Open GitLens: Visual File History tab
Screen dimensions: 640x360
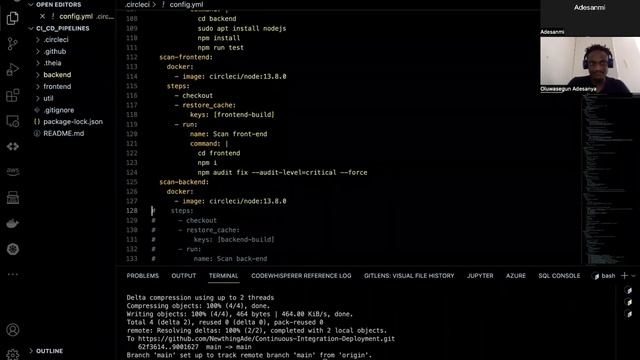click(409, 276)
